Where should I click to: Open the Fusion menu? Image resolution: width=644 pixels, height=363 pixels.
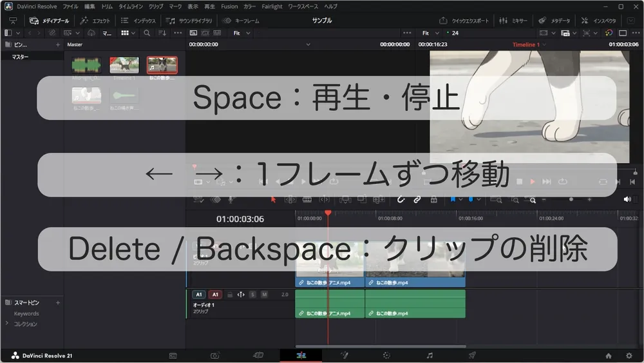229,6
